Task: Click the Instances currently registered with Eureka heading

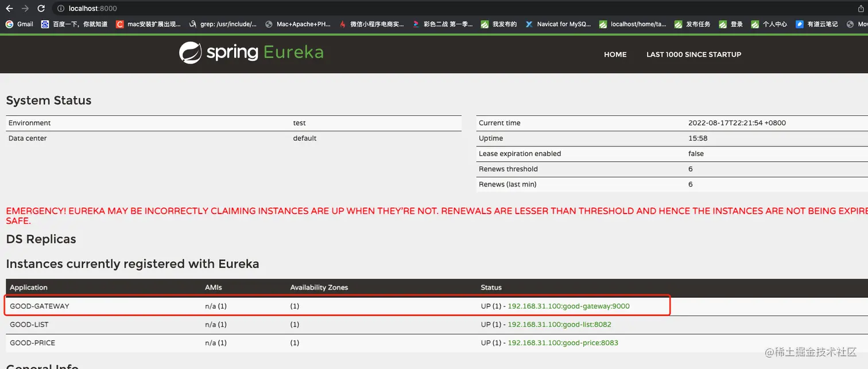Action: tap(133, 264)
